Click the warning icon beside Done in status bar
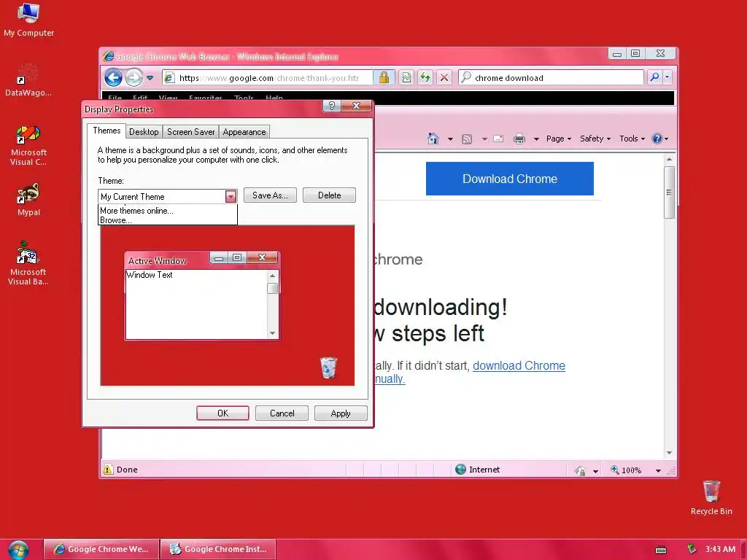747x560 pixels. pyautogui.click(x=108, y=469)
